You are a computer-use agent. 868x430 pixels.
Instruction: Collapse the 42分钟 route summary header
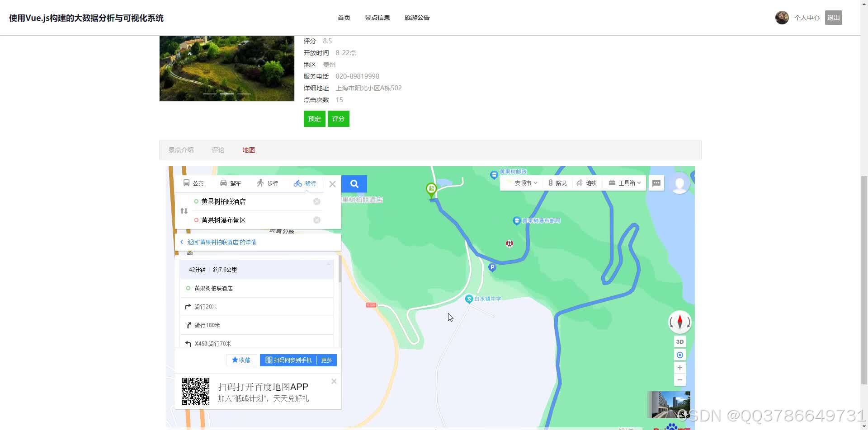(x=257, y=270)
